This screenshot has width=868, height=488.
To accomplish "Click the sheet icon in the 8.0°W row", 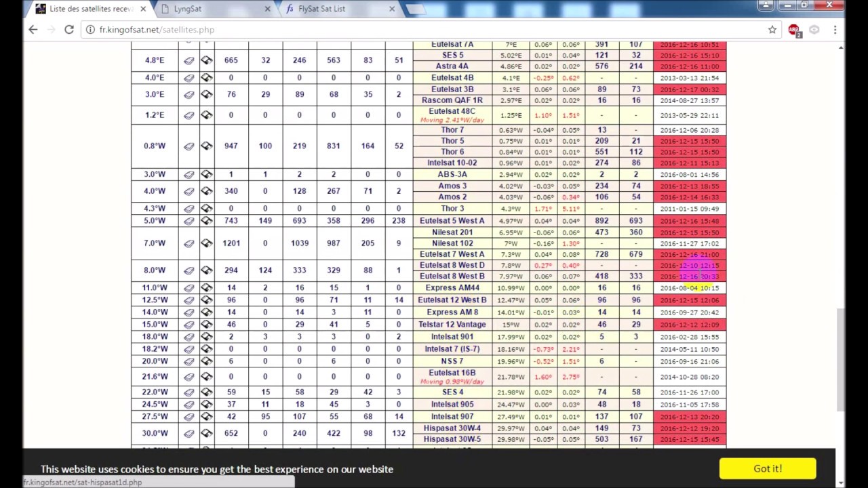I will pos(189,270).
